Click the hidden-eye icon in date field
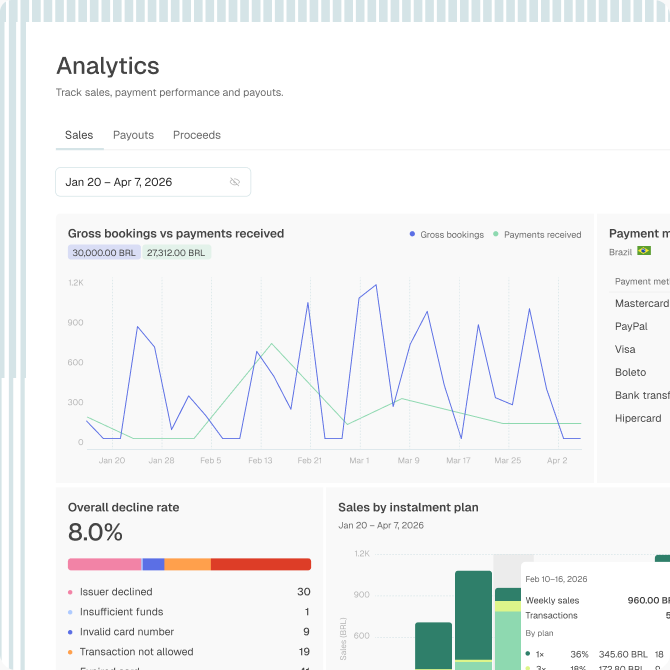This screenshot has width=670, height=670. click(x=235, y=182)
